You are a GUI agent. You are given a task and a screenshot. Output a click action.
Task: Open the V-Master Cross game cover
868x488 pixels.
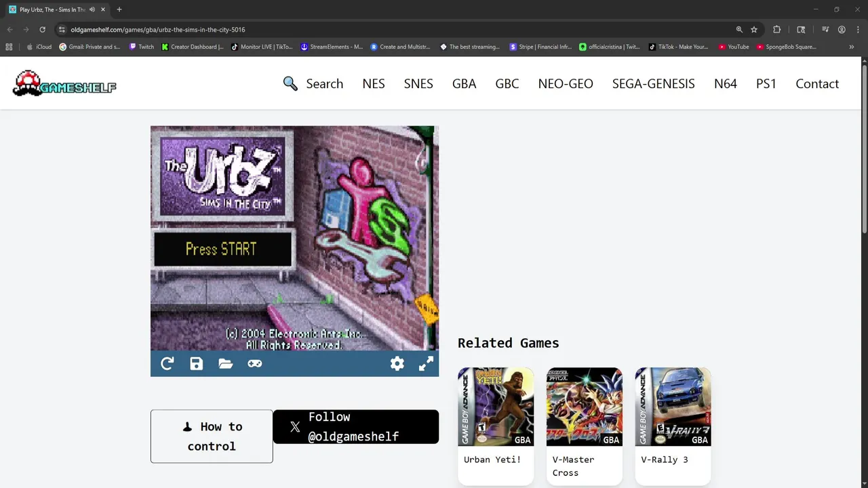click(x=585, y=407)
